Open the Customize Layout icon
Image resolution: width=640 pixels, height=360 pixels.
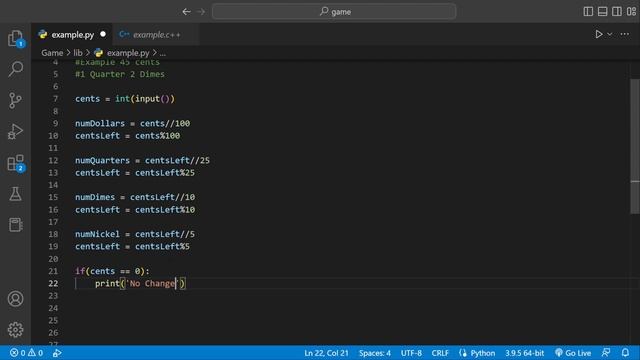[631, 11]
